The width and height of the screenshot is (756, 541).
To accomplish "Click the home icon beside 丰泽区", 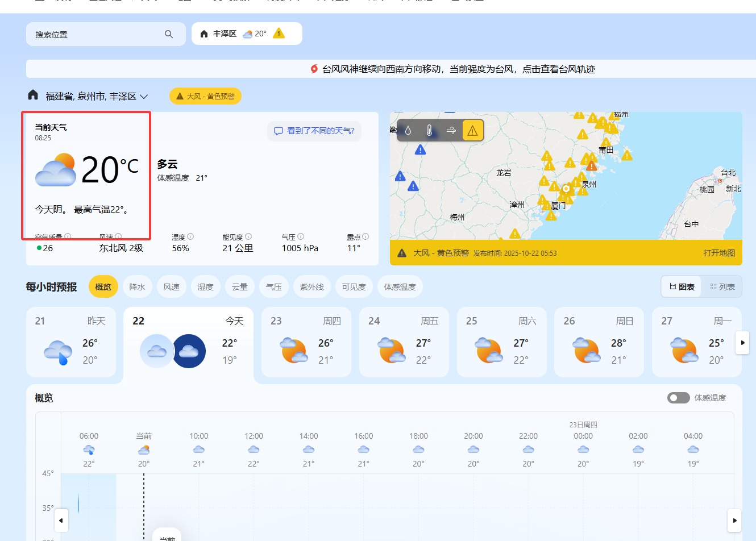I will tap(204, 34).
